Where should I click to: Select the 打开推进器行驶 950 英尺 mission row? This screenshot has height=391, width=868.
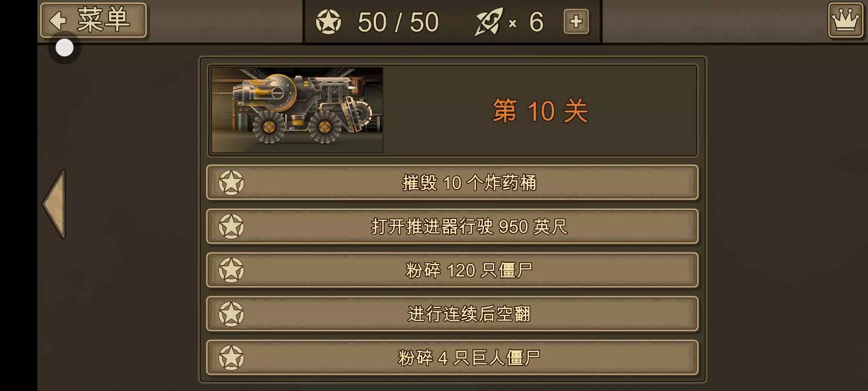click(x=452, y=226)
